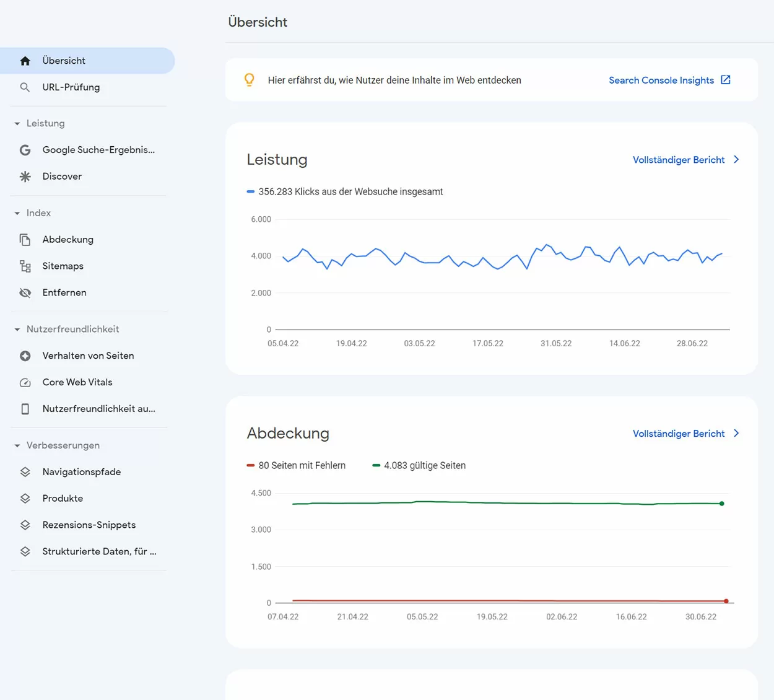Click the lightbulb icon beside the insights banner
The width and height of the screenshot is (774, 700).
click(250, 80)
